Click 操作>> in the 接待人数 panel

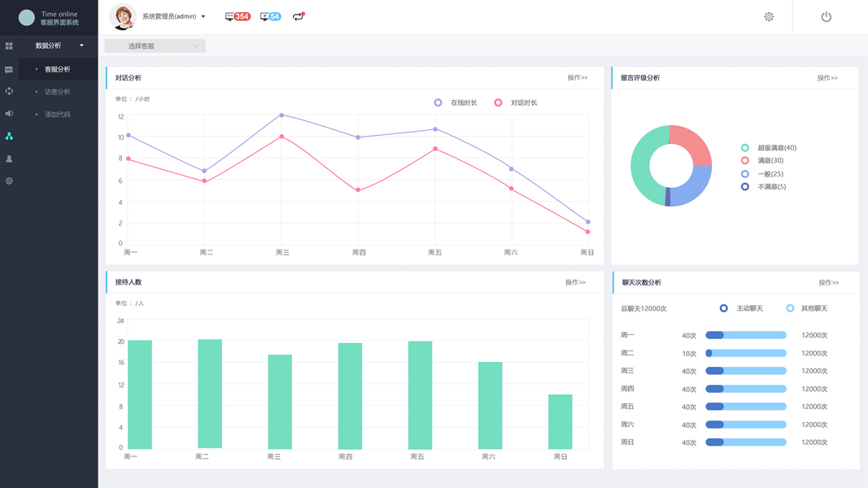pos(575,282)
